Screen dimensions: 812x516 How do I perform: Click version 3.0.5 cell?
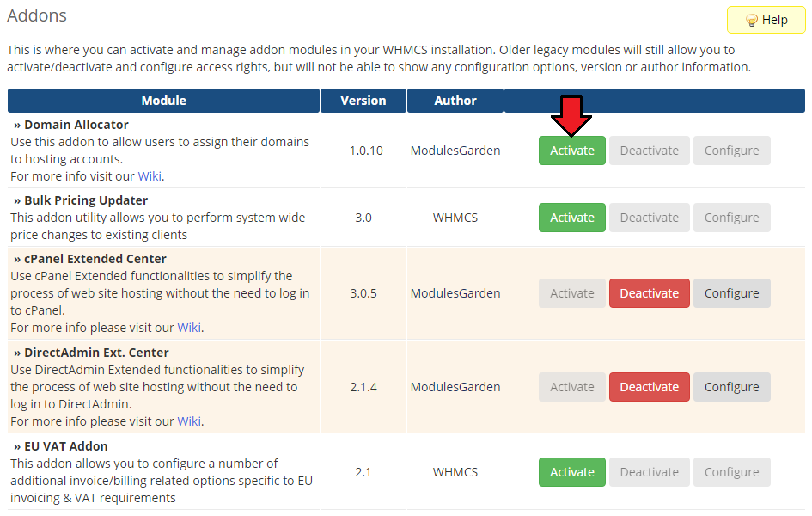(x=363, y=293)
